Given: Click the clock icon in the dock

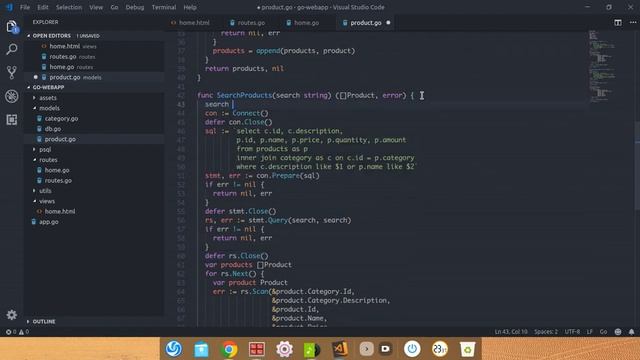Looking at the screenshot, I should coord(440,349).
